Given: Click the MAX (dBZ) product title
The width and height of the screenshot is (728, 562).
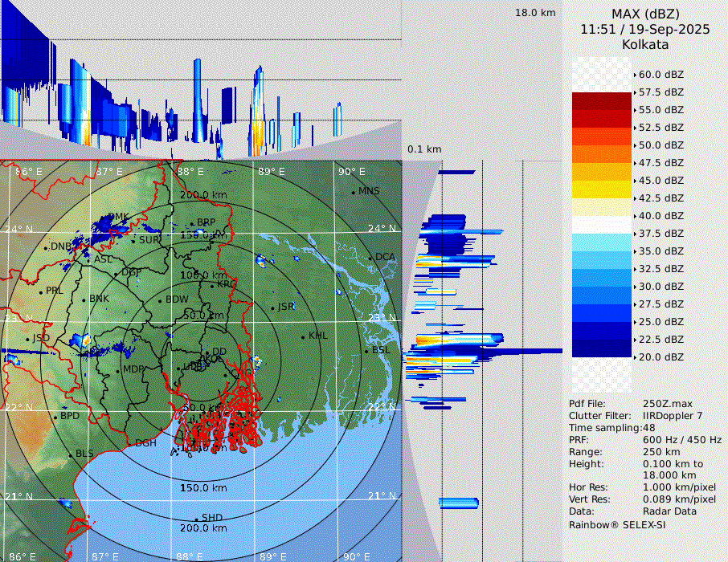Looking at the screenshot, I should pyautogui.click(x=644, y=14).
